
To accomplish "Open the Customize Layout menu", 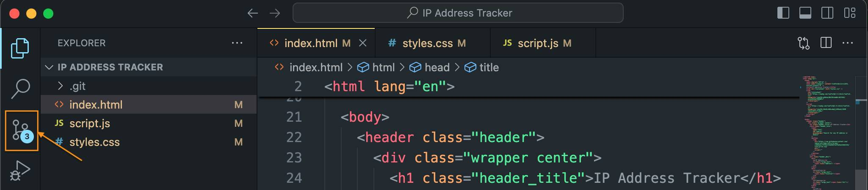I will 849,13.
